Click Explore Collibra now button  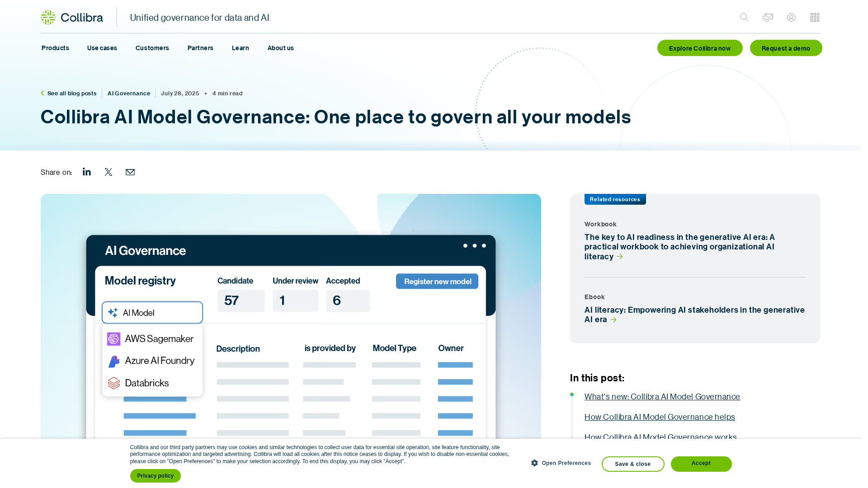pos(700,48)
